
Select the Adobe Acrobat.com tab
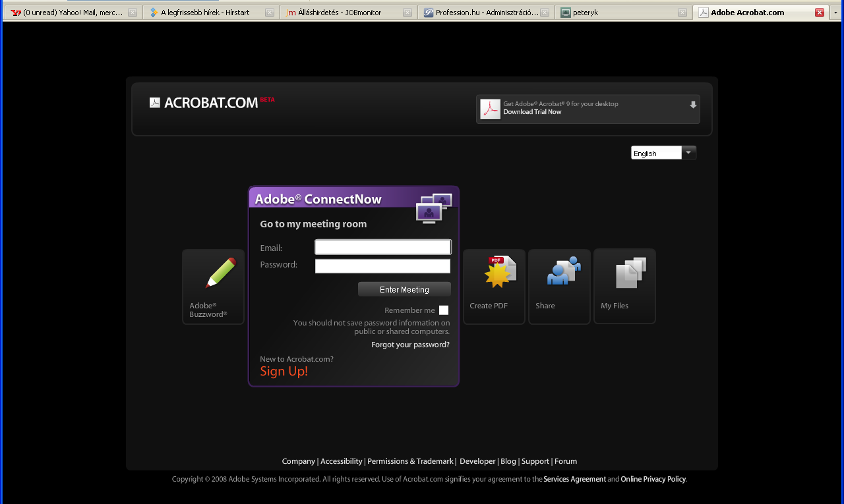click(x=761, y=13)
